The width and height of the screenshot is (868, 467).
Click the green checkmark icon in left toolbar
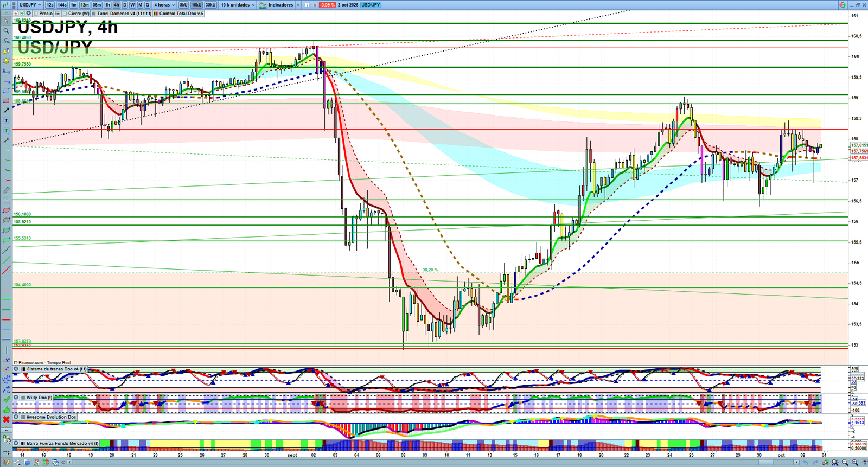(x=6, y=400)
